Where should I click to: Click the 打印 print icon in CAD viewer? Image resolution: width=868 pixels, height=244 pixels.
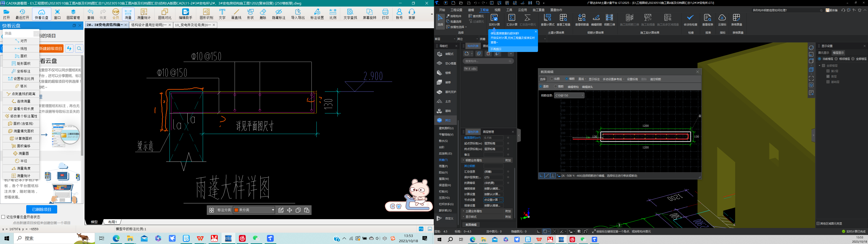point(385,14)
